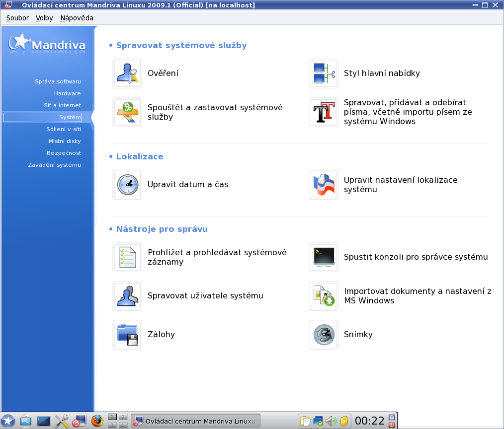Click Spustit konzoli pro správce systému label
This screenshot has height=429, width=504.
pos(416,257)
